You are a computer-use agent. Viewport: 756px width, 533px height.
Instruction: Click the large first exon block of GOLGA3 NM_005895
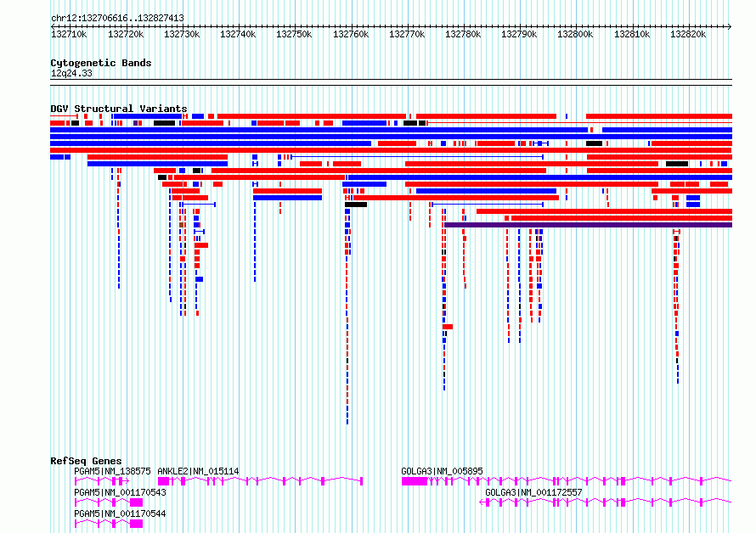(415, 481)
